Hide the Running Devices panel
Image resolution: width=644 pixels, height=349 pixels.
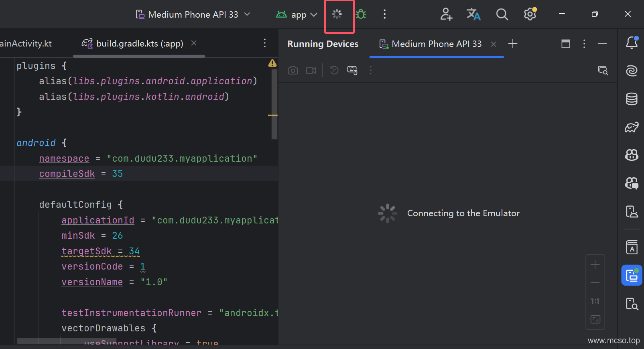coord(602,44)
